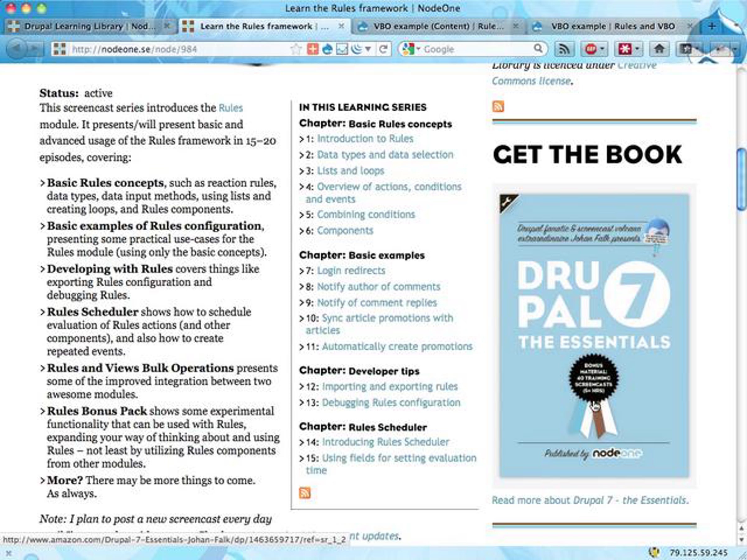
Task: Open episode 11: Automatically create promotions
Action: pyautogui.click(x=397, y=347)
